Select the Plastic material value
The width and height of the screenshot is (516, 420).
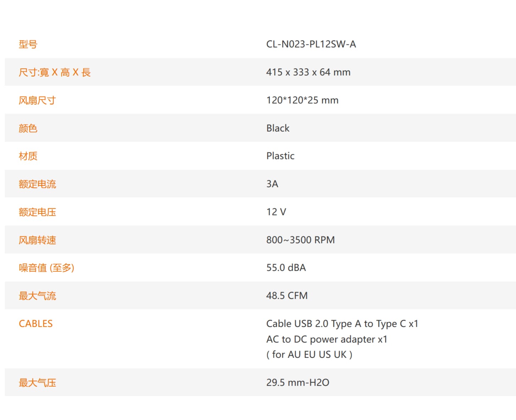pyautogui.click(x=280, y=156)
